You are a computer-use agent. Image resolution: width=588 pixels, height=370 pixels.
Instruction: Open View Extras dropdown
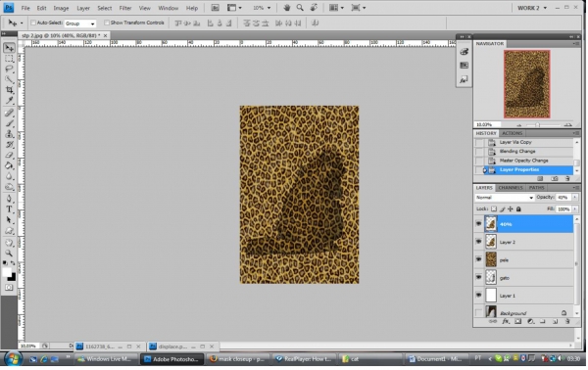(234, 8)
